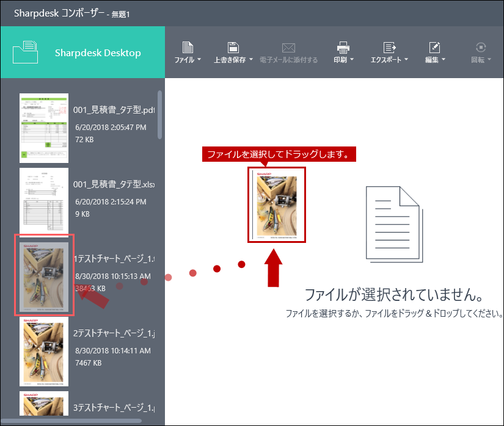Click the 回転 text label
This screenshot has width=504, height=426.
(x=478, y=60)
